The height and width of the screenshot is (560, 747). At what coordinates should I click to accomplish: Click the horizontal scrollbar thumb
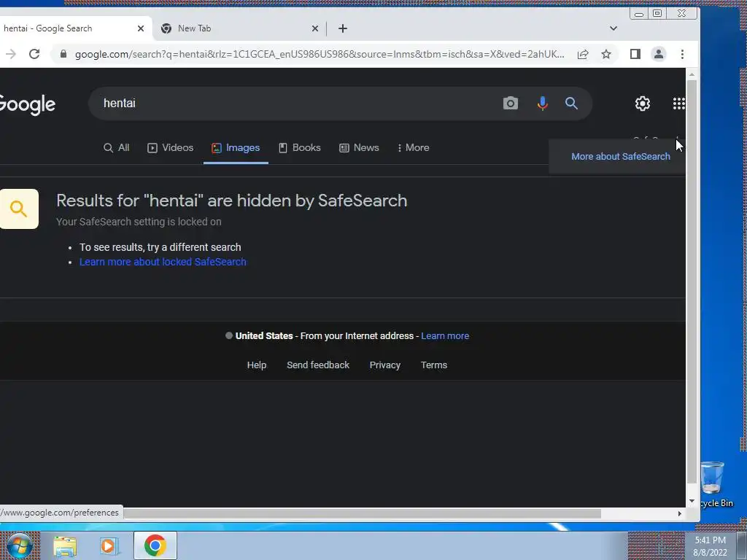tap(362, 513)
